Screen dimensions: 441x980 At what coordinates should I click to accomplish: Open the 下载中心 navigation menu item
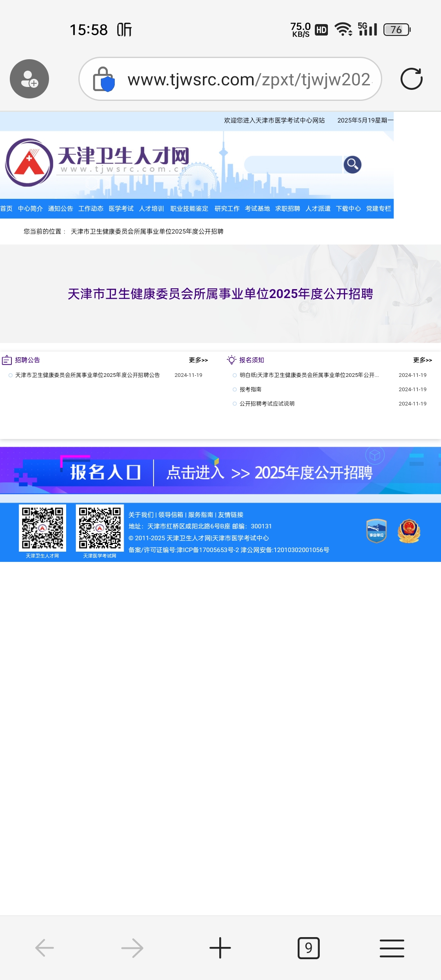(348, 209)
